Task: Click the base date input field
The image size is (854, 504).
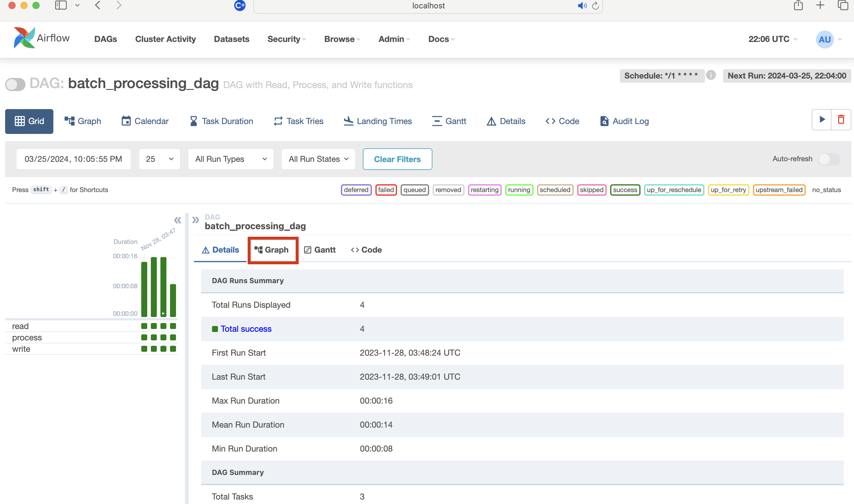Action: point(73,159)
